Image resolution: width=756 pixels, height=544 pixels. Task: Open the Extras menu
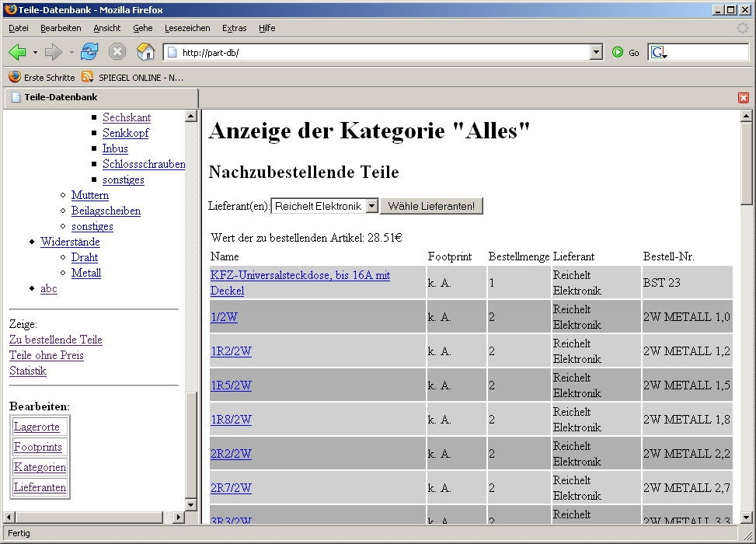pos(235,28)
